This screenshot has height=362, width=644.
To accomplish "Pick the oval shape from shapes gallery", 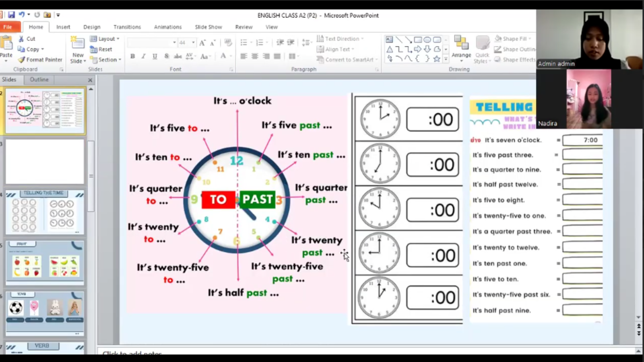I will click(427, 40).
